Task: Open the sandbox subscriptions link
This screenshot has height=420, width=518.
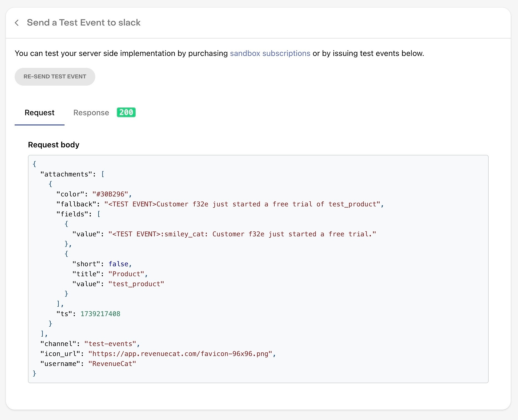Action: coord(270,53)
